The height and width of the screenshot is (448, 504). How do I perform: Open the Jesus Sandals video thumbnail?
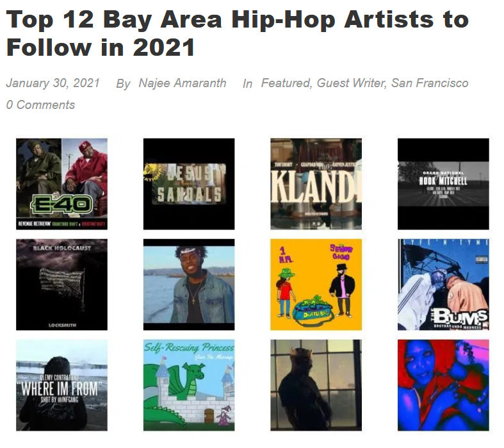point(189,184)
